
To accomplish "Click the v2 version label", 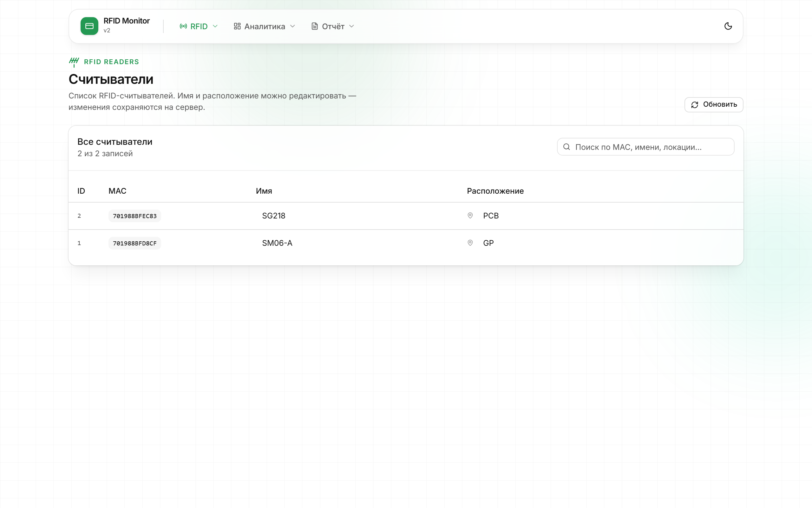I will point(107,30).
